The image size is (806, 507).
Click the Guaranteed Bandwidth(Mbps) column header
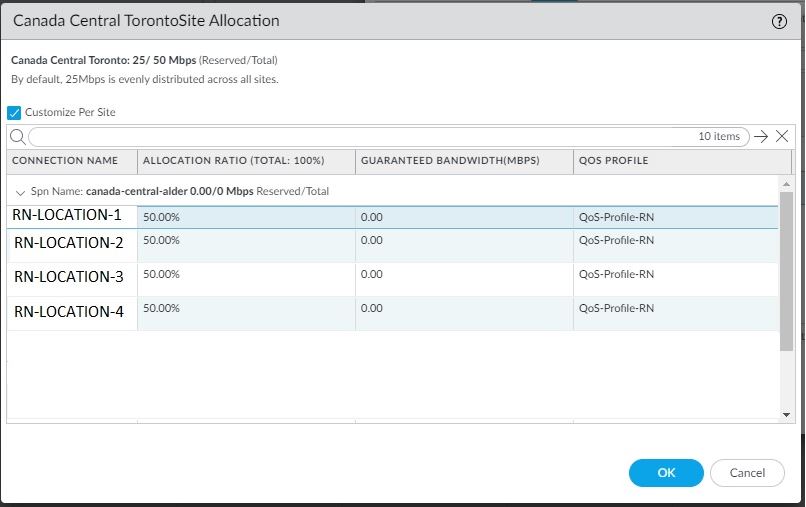pyautogui.click(x=448, y=161)
